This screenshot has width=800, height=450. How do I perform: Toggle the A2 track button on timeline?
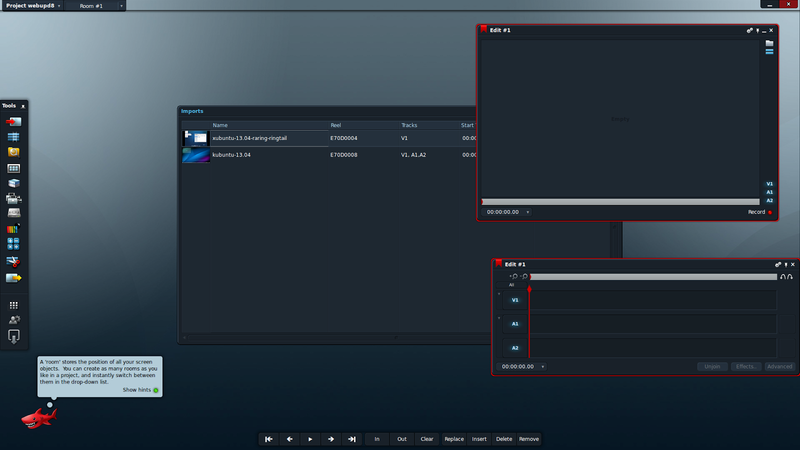point(515,348)
